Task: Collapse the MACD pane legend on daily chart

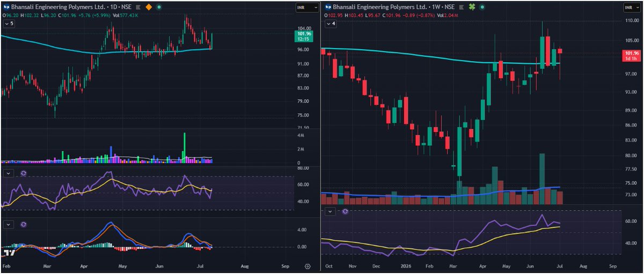Action: pyautogui.click(x=9, y=224)
